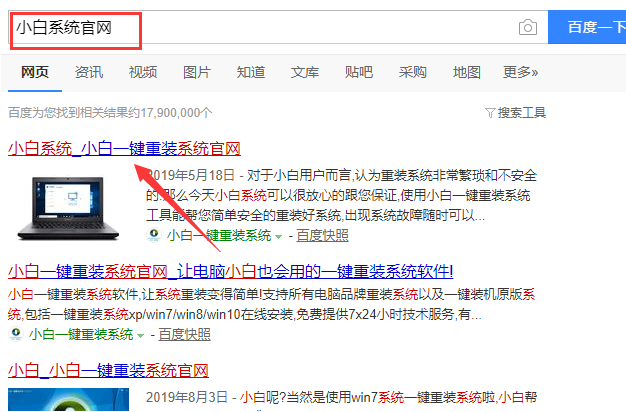The width and height of the screenshot is (626, 412).
Task: Select the 网页 tab
Action: tap(35, 72)
